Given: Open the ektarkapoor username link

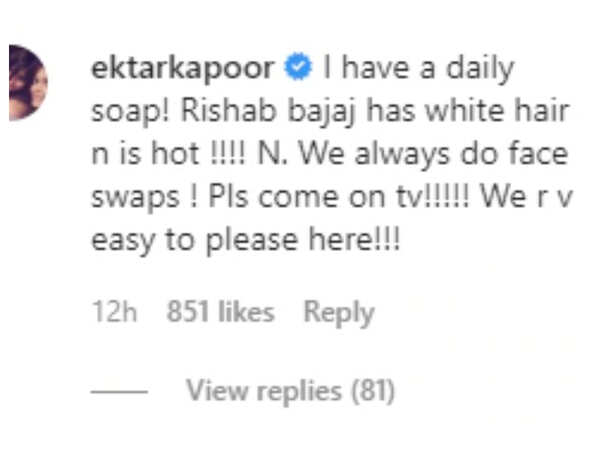Looking at the screenshot, I should [x=183, y=69].
